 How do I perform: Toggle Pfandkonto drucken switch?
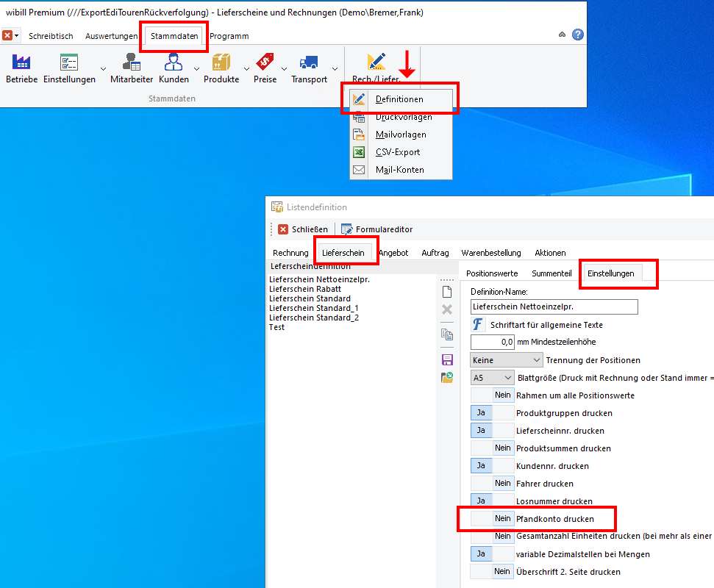pos(492,518)
